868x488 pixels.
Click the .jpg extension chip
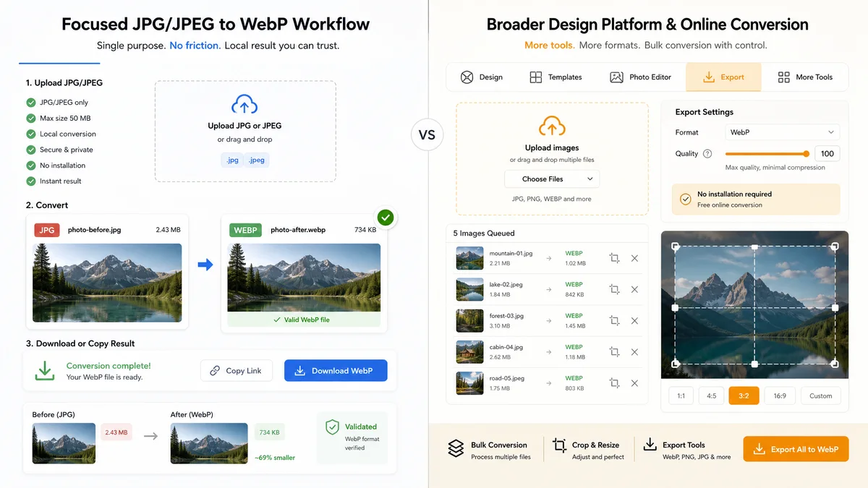232,160
